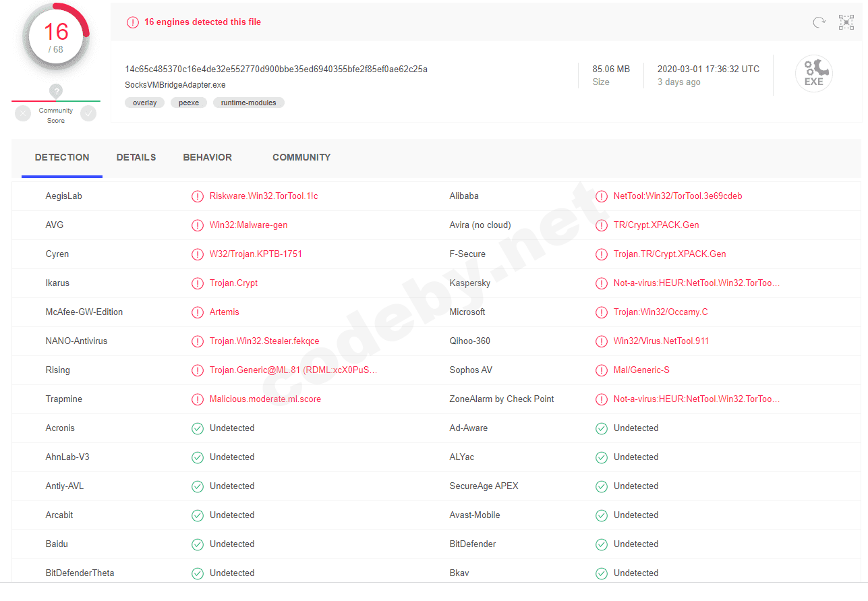This screenshot has width=868, height=601.
Task: Click the reanalyze file refresh icon
Action: 819,22
